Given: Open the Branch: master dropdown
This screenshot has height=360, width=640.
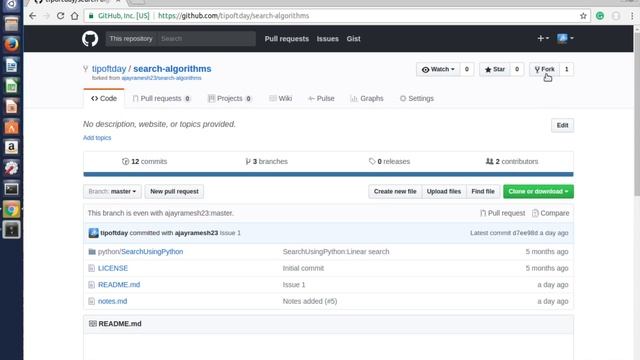Looking at the screenshot, I should click(112, 191).
